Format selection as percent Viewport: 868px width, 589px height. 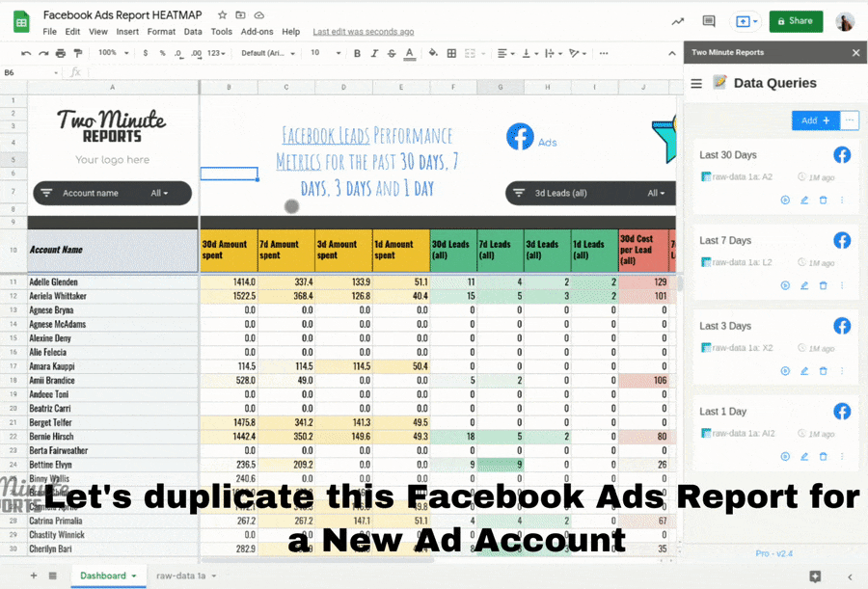coord(162,53)
